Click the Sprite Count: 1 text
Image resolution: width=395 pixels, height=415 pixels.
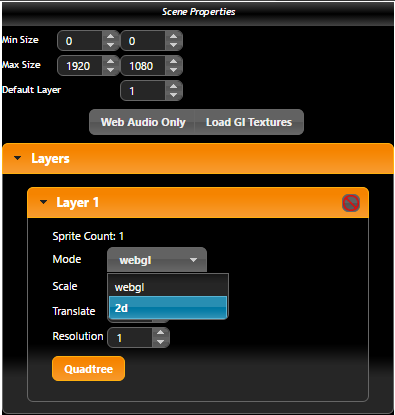(88, 236)
